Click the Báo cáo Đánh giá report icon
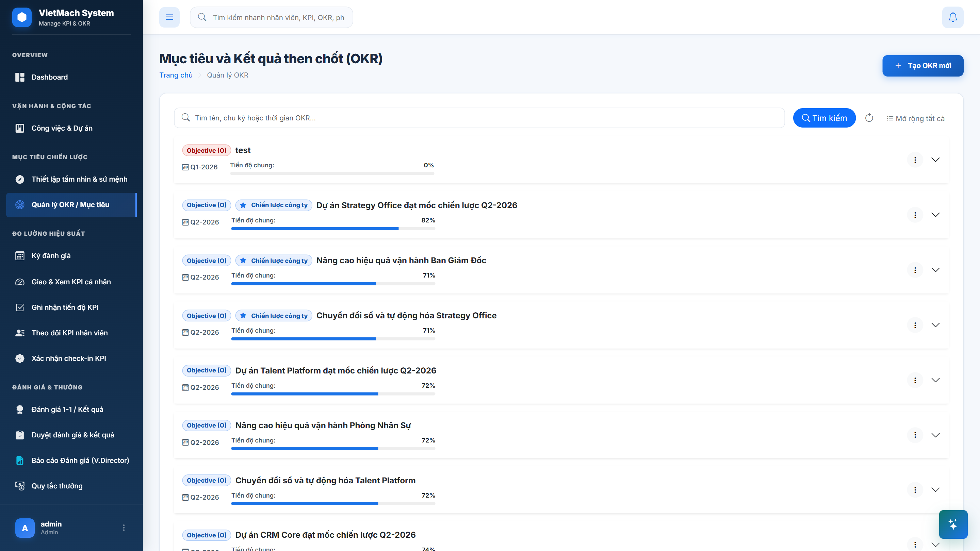This screenshot has height=551, width=980. [20, 461]
